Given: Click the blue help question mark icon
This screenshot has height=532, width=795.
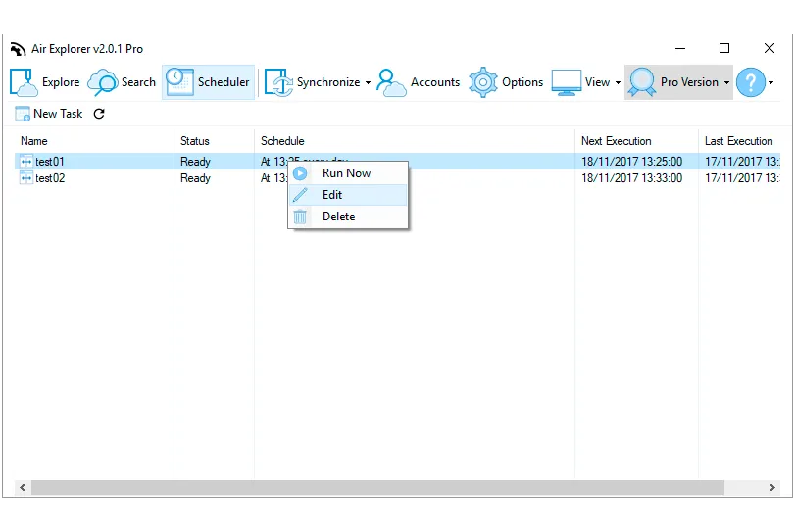Looking at the screenshot, I should pos(750,82).
